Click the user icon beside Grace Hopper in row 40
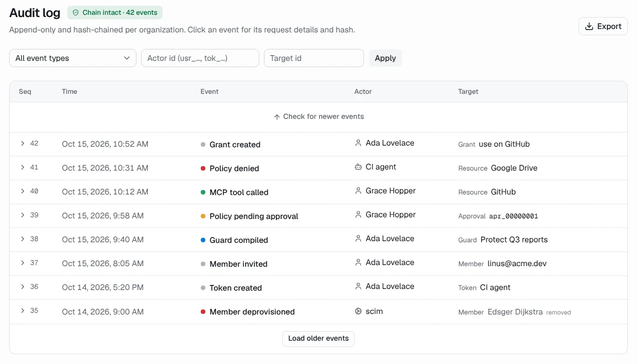Image resolution: width=637 pixels, height=364 pixels. pyautogui.click(x=358, y=191)
